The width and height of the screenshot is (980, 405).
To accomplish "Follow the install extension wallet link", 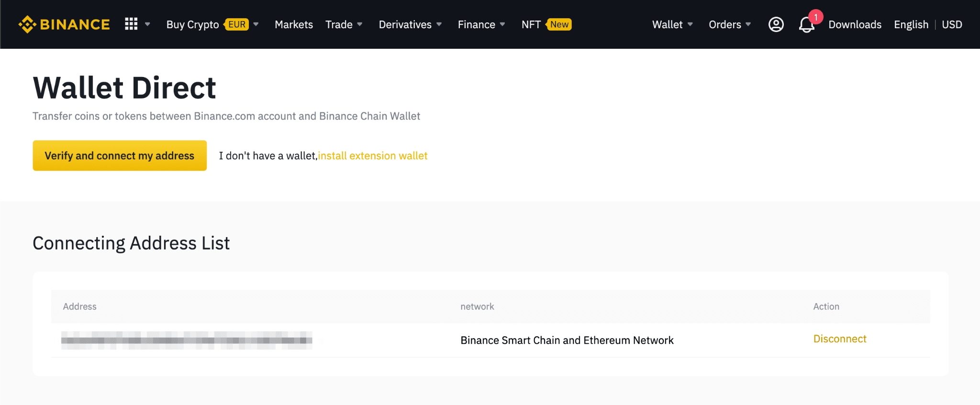I will click(373, 156).
